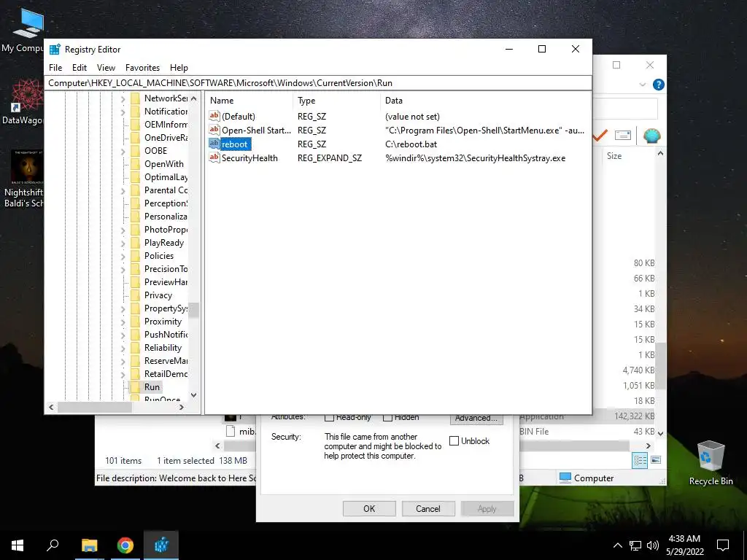
Task: Click the registry tree vertical scrollbar thumb
Action: point(193,310)
